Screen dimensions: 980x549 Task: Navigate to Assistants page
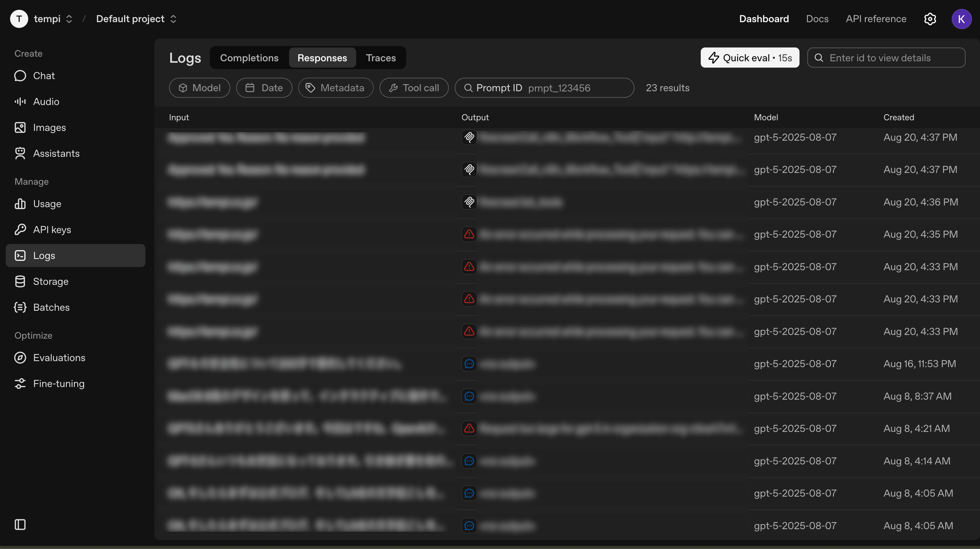56,153
